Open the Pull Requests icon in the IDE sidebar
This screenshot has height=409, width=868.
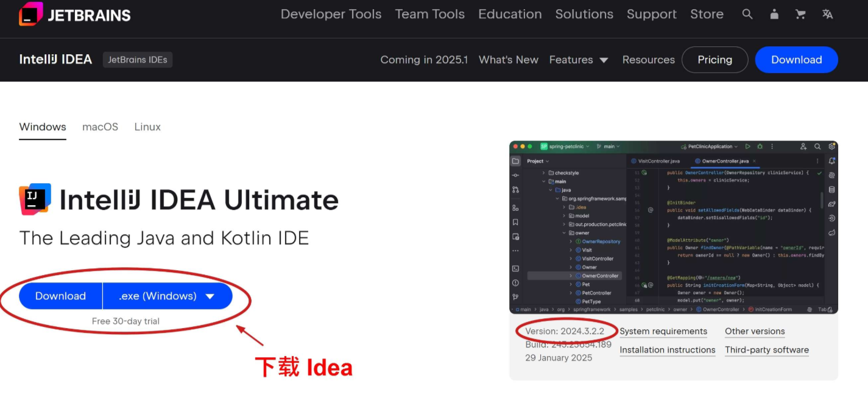[x=515, y=190]
